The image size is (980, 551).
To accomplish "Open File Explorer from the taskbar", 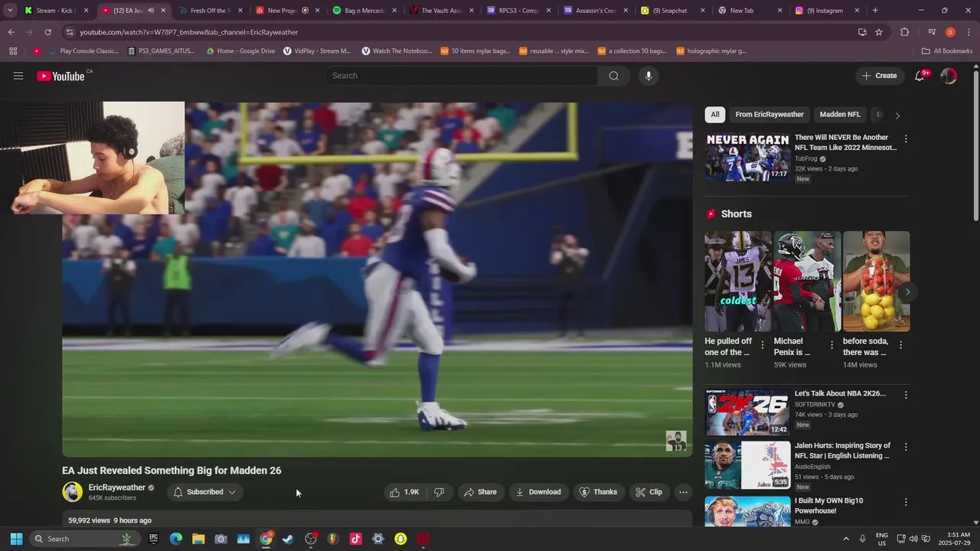I will coord(198,539).
